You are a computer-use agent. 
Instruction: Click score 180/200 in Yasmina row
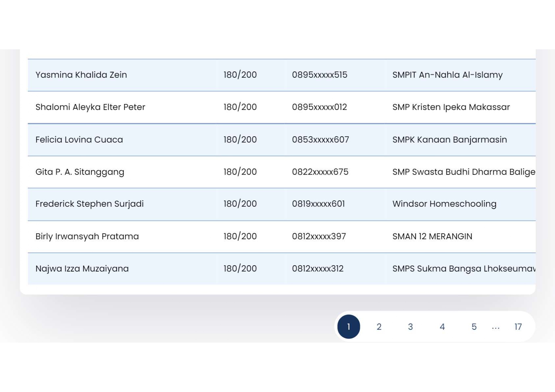(240, 75)
